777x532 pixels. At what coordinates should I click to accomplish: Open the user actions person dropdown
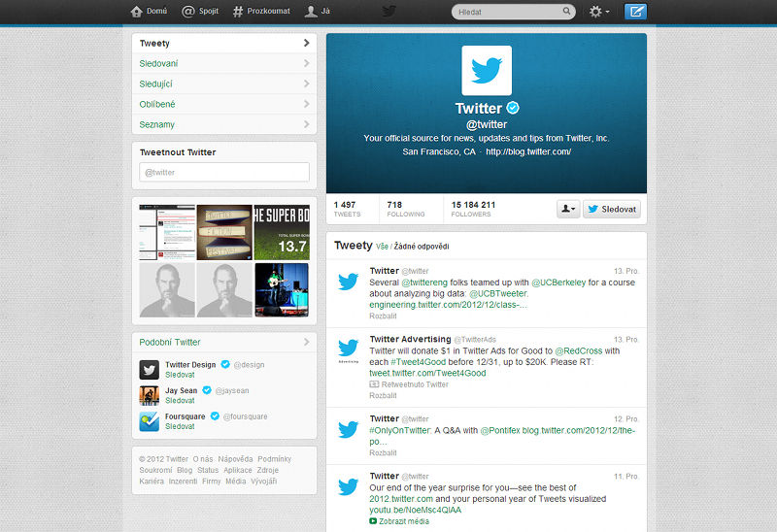[x=568, y=209]
